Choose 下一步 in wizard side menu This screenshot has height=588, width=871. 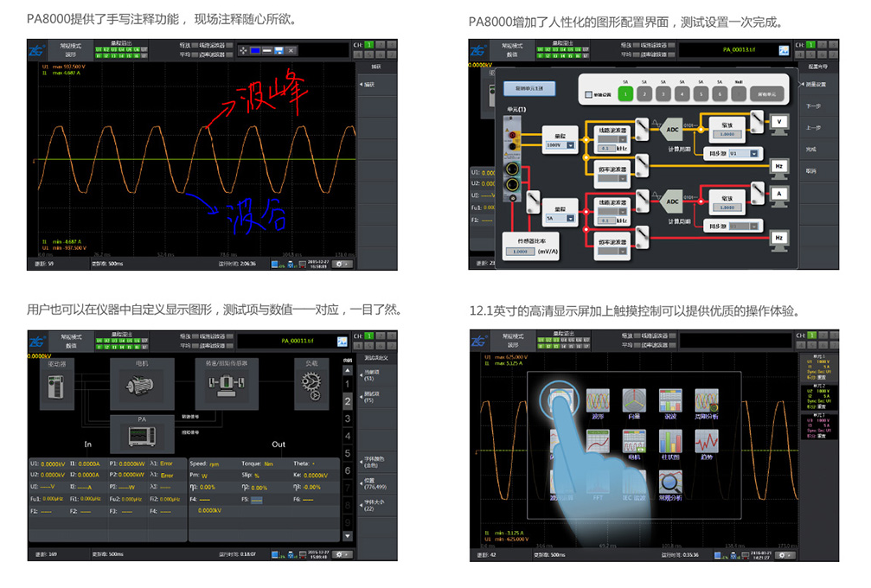coord(818,106)
